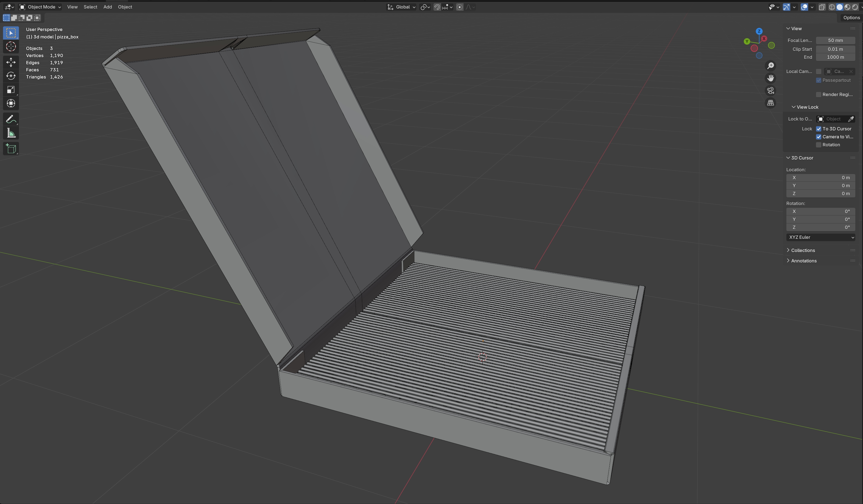The height and width of the screenshot is (504, 863).
Task: Expand the Collections panel
Action: [803, 250]
